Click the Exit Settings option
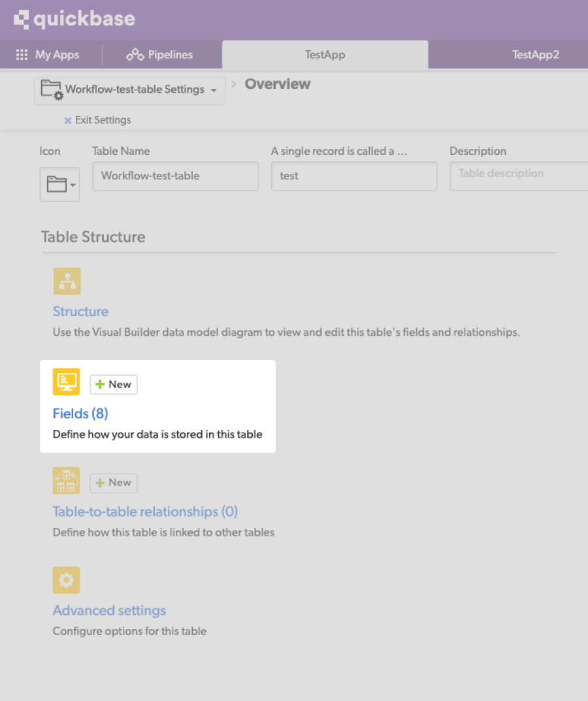 coord(102,120)
